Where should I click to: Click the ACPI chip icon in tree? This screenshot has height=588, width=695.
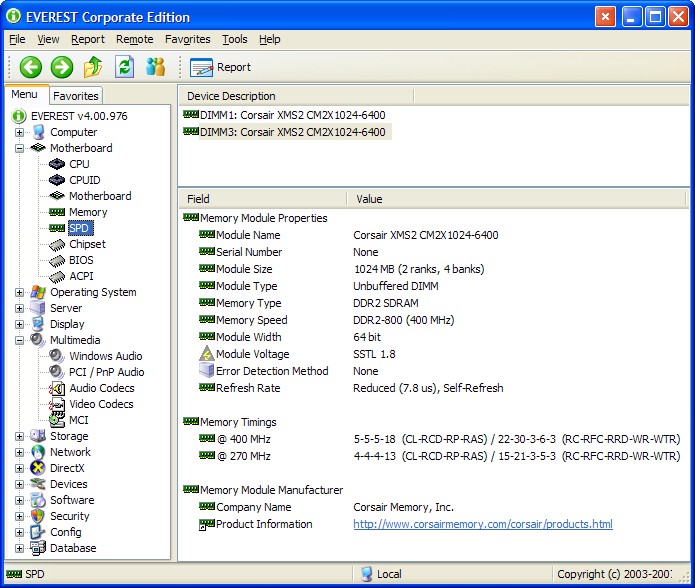pyautogui.click(x=57, y=276)
